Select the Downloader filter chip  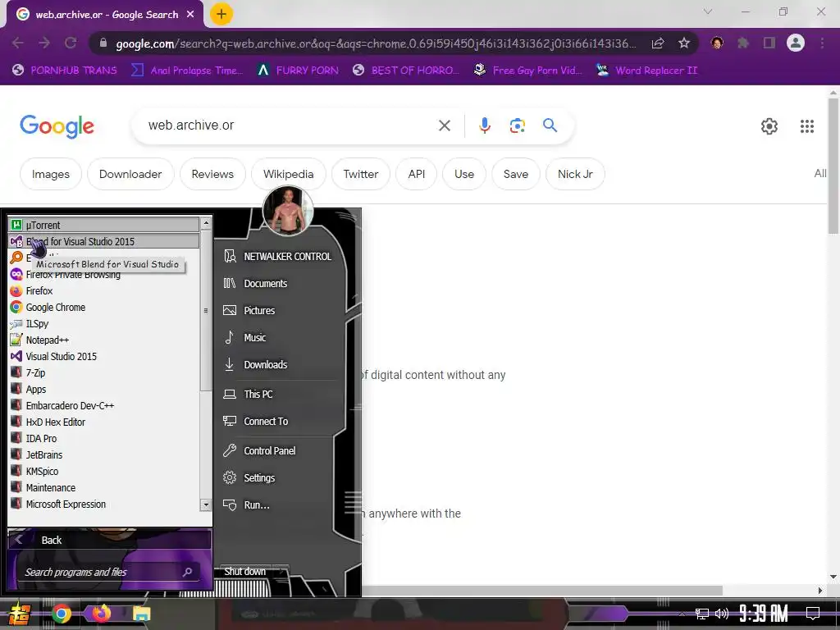tap(130, 174)
